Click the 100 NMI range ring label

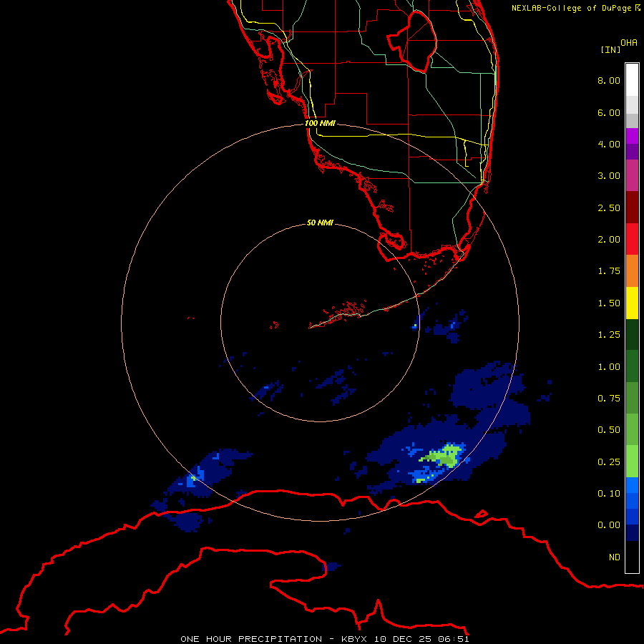[x=320, y=123]
